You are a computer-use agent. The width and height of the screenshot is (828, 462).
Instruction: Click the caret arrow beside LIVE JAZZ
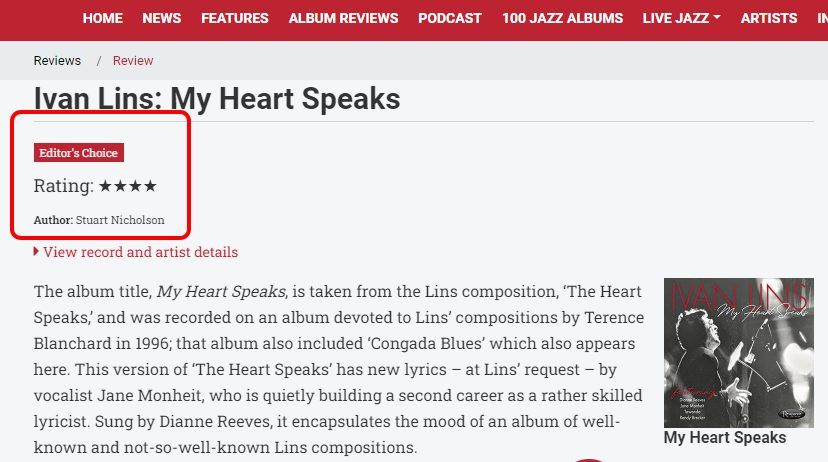[x=717, y=17]
